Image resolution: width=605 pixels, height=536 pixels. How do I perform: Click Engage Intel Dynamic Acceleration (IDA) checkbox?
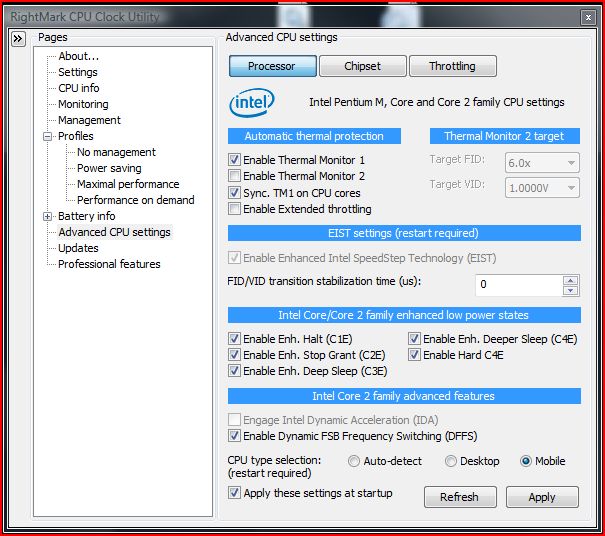tap(234, 419)
